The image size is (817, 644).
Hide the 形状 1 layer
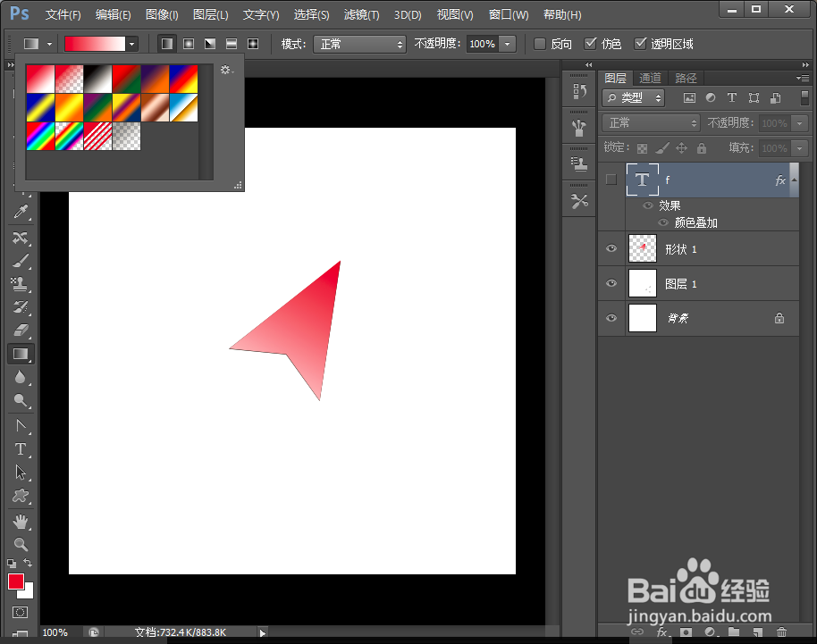(611, 248)
